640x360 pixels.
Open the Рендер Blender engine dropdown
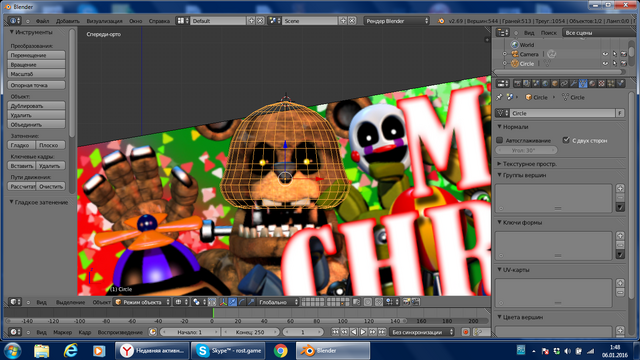396,21
